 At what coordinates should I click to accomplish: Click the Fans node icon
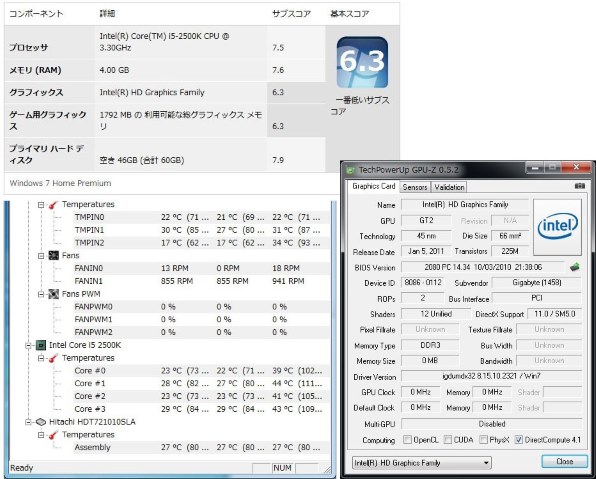(54, 255)
